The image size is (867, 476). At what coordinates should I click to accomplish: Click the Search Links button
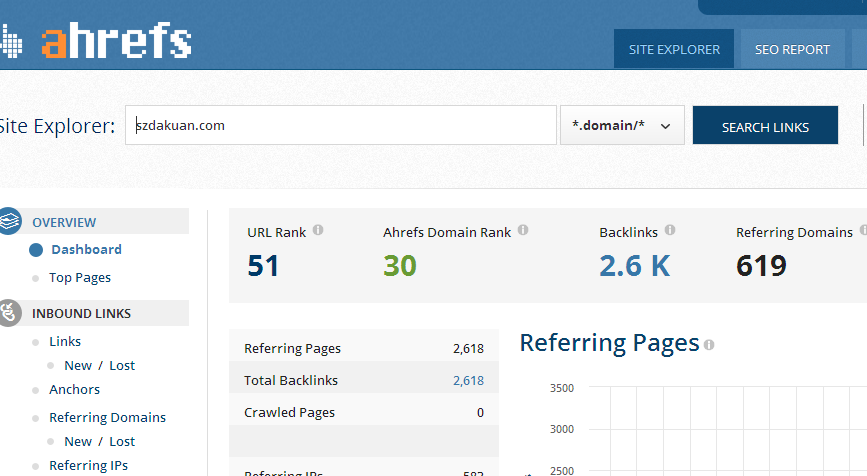(x=765, y=125)
